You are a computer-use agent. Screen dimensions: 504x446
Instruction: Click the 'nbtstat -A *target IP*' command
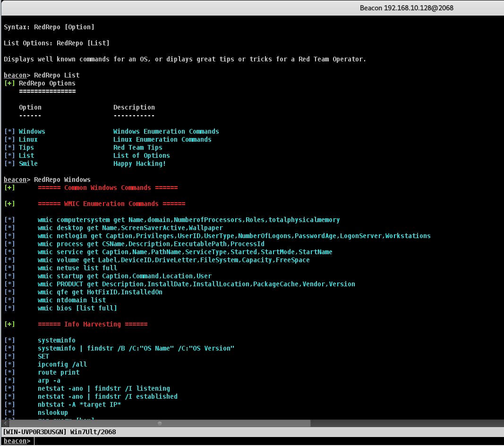tap(79, 404)
